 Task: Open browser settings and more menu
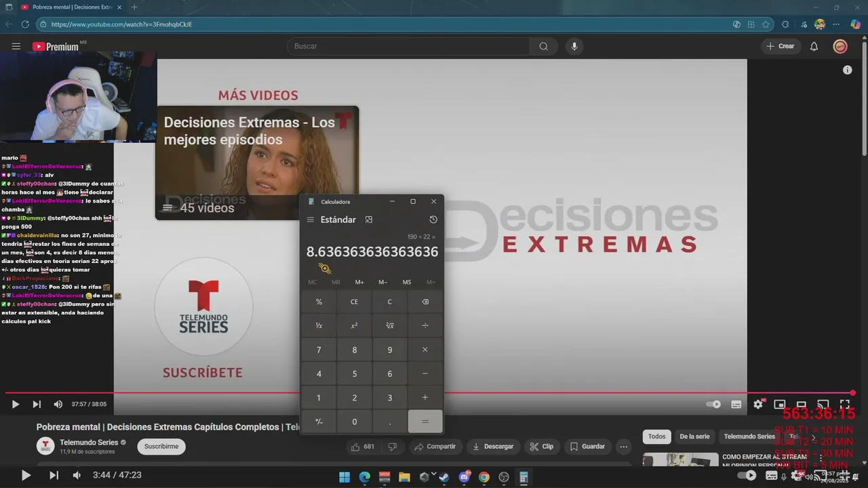click(x=836, y=24)
